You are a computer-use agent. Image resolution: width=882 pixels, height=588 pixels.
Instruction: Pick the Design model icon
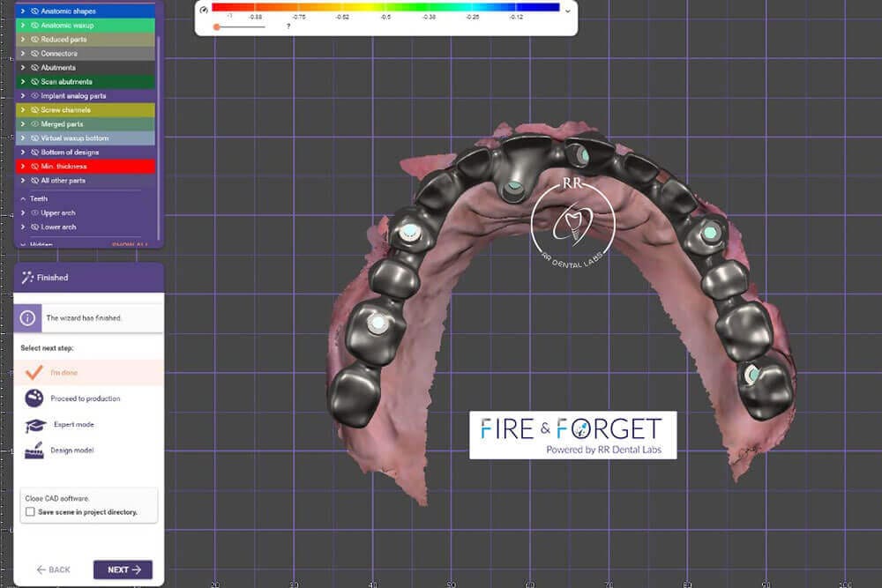34,451
